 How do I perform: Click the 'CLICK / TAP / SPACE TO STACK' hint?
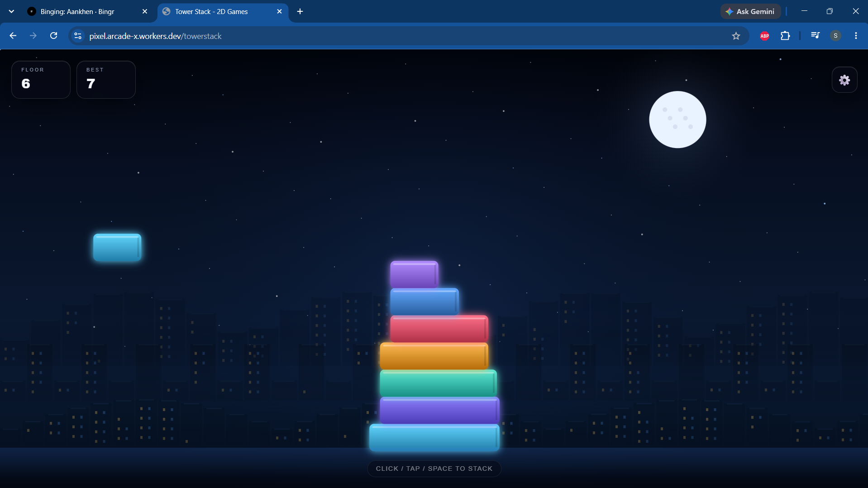pos(434,469)
